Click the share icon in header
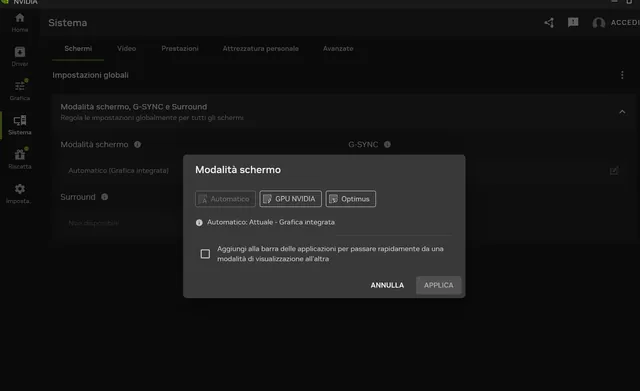This screenshot has width=640, height=391. (549, 23)
